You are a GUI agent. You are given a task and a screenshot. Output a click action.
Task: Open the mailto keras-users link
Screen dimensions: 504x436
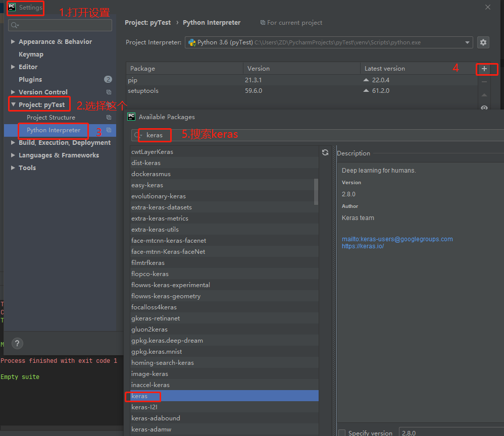click(x=397, y=239)
